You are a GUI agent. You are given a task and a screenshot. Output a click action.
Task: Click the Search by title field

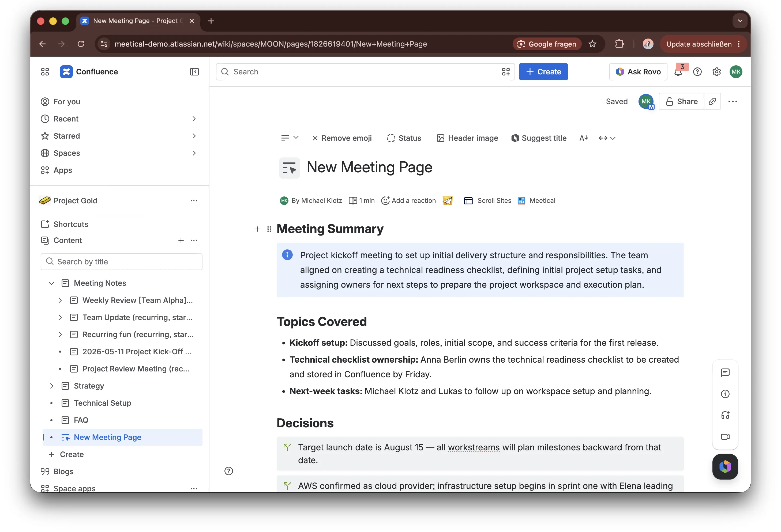[121, 261]
